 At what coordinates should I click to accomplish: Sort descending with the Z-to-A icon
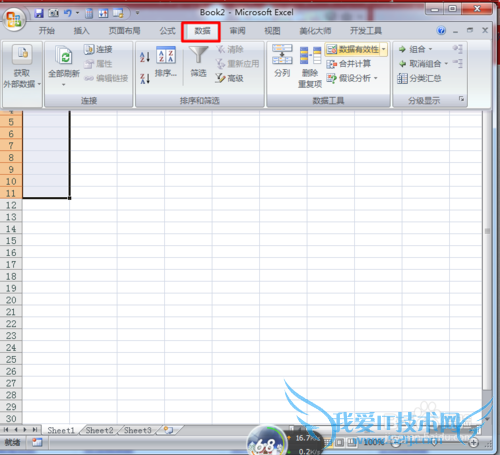[x=145, y=79]
